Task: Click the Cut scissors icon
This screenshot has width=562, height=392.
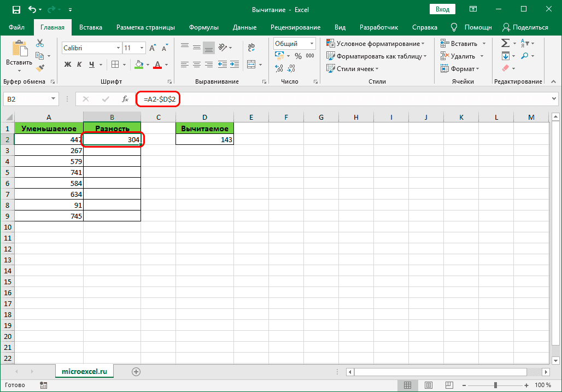Action: pos(40,44)
